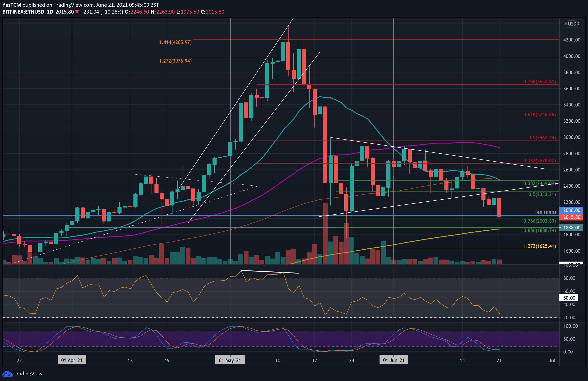Click the 01 Apr '21 date marker
588x381 pixels.
[72, 360]
